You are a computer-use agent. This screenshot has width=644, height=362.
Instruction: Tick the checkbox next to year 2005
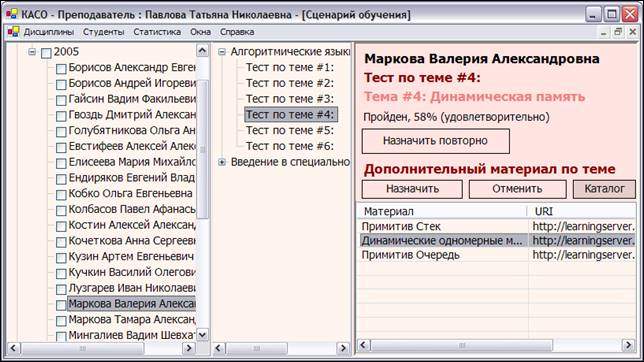point(46,53)
